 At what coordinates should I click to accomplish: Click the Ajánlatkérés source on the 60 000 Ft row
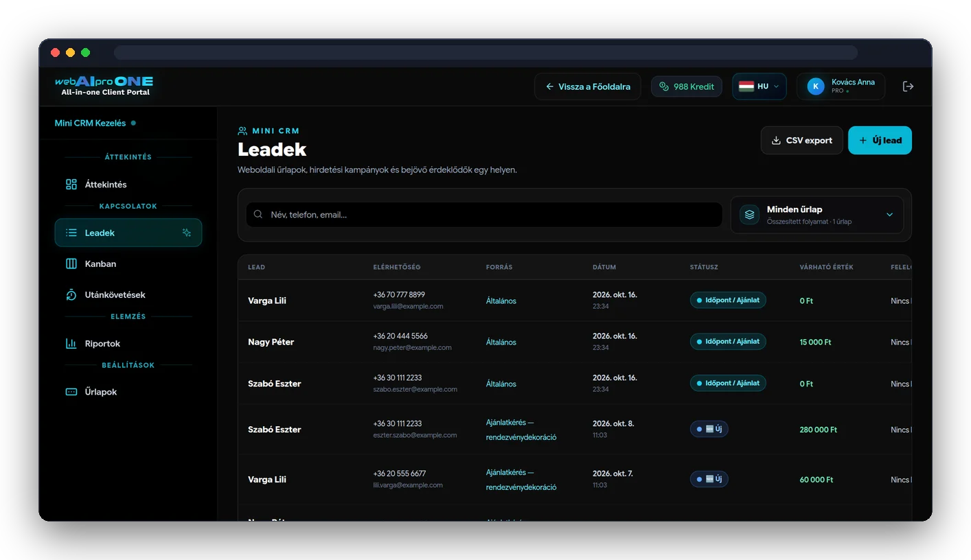[x=521, y=480]
